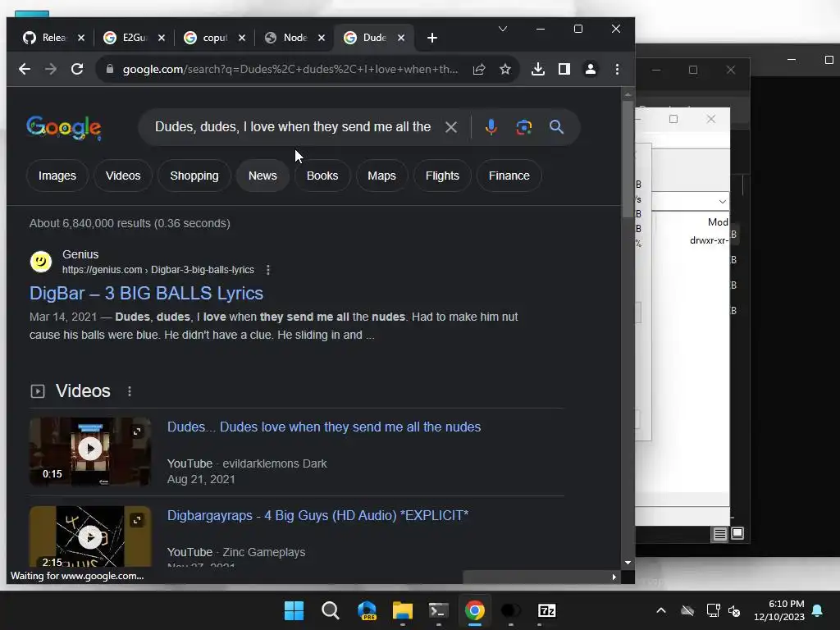
Task: View site info padlock icon
Action: tap(110, 69)
